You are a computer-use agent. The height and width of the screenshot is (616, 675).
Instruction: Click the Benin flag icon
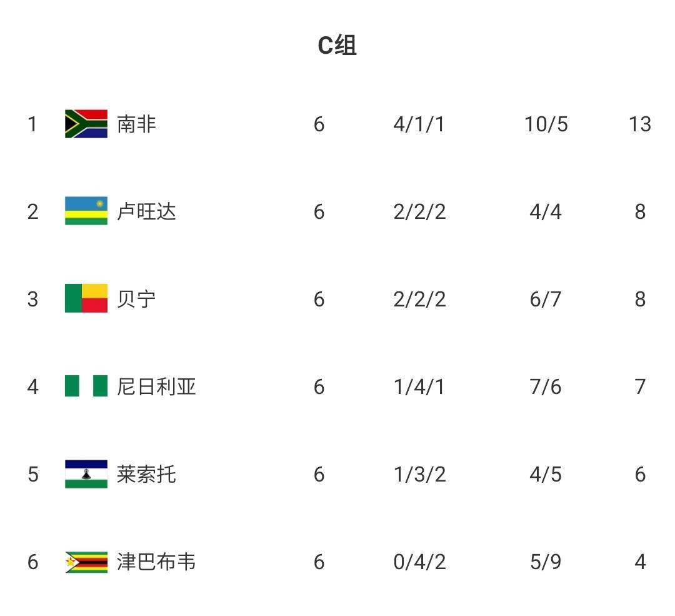(86, 299)
